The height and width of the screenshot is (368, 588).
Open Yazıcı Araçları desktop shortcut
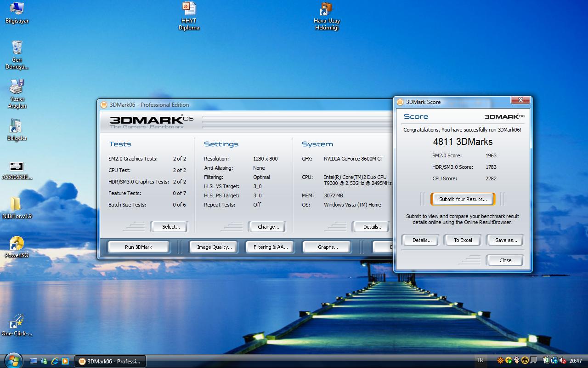tap(17, 94)
